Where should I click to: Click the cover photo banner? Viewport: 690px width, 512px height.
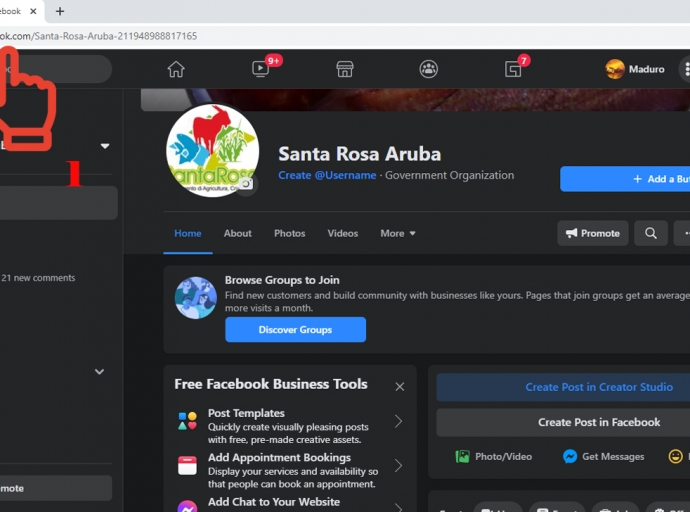point(415,99)
